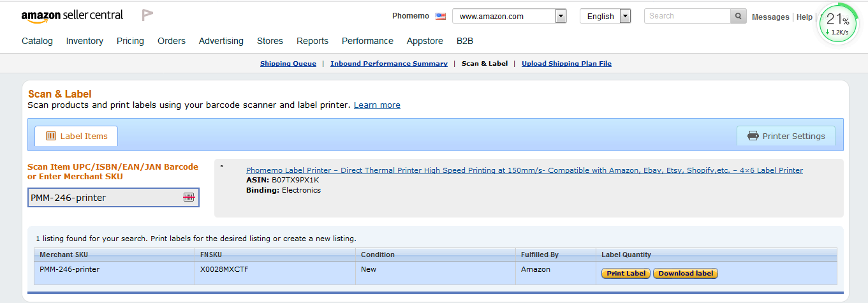Image resolution: width=868 pixels, height=303 pixels.
Task: Click the Binding: Electronics text
Action: 283,190
